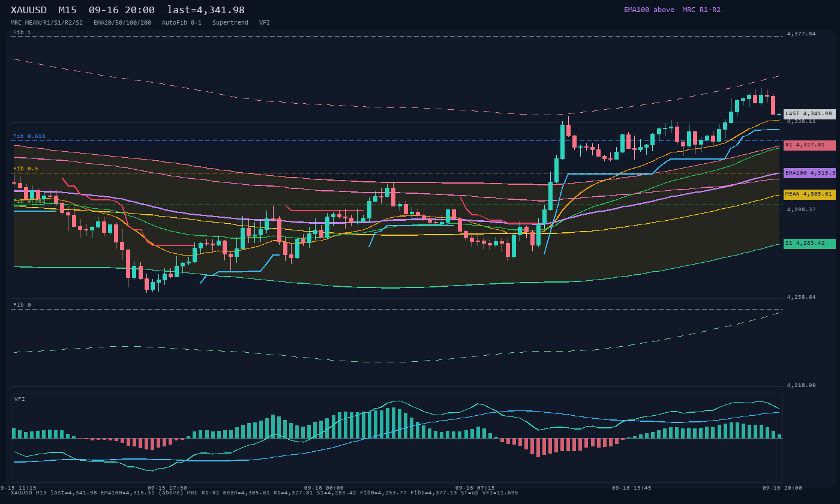Click the MRC R1-R2 status text
The width and height of the screenshot is (840, 504).
pyautogui.click(x=701, y=10)
